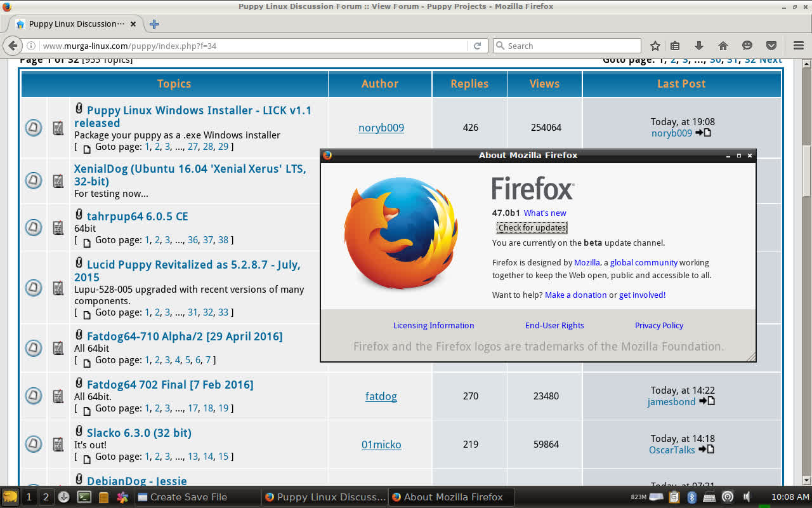Click the Reload page icon in address bar
Viewport: 812px width, 508px height.
coord(477,46)
